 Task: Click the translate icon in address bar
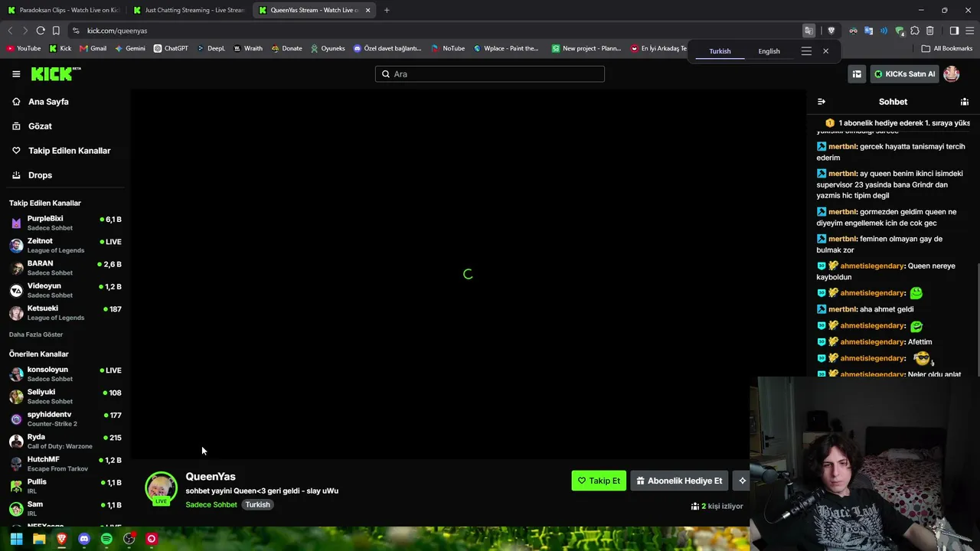pyautogui.click(x=808, y=31)
